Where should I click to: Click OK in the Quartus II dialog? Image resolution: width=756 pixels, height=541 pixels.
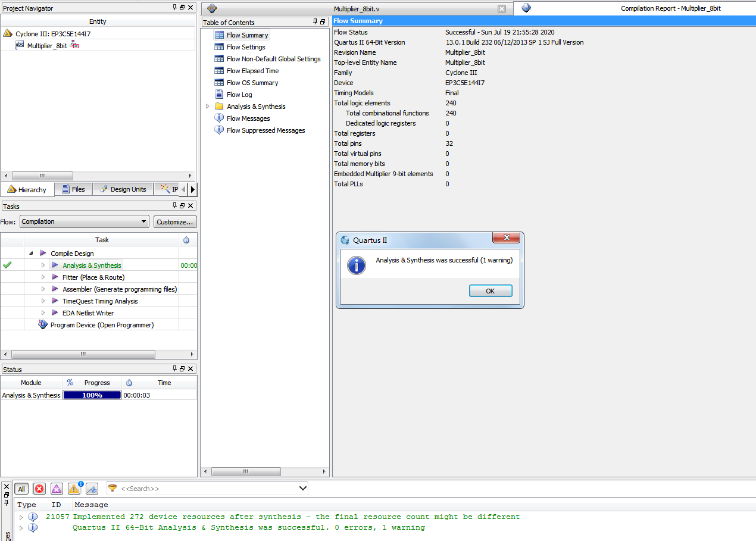491,291
